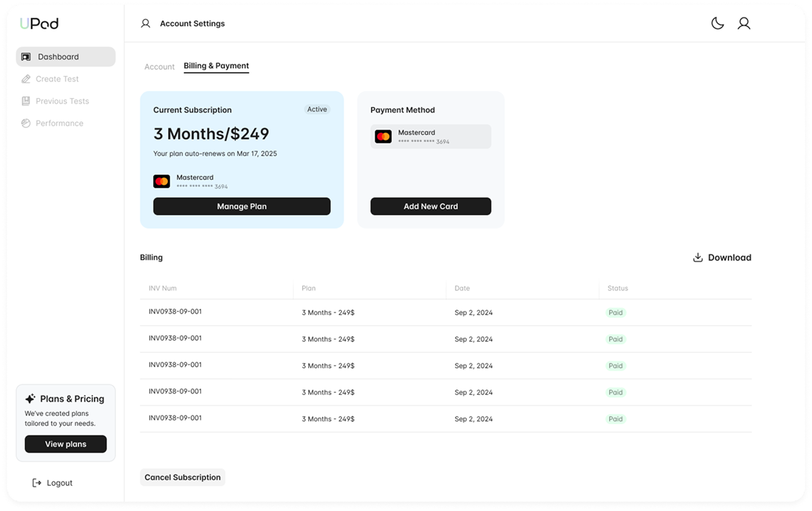
Task: Open Performance via its gauge icon
Action: [25, 123]
